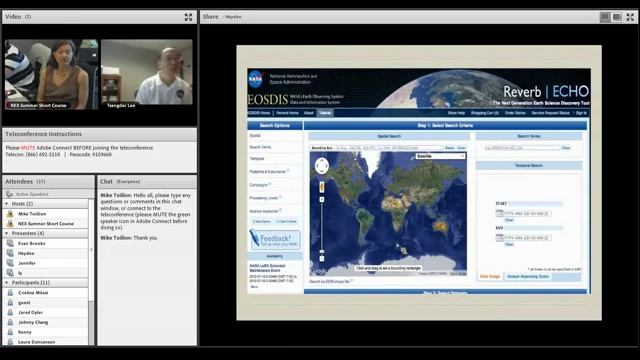Click host icon beside Mike Toillion

click(x=10, y=213)
